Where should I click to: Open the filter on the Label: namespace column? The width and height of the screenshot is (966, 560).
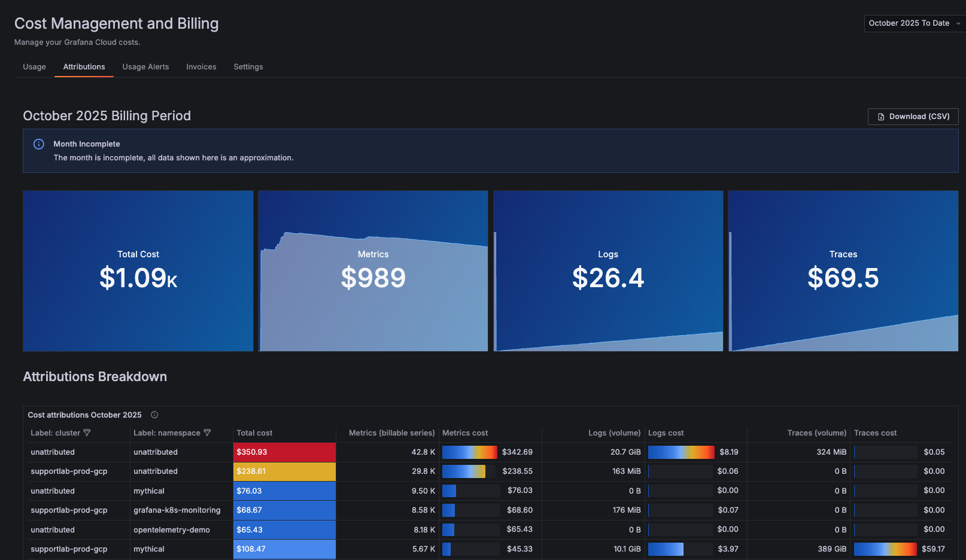coord(208,433)
